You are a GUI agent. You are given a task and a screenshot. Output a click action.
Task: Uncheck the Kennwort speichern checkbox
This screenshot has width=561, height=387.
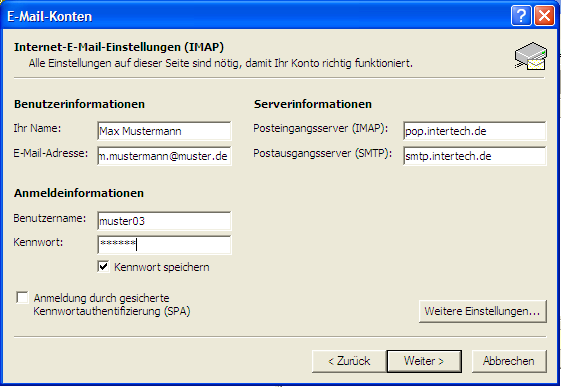pos(103,267)
